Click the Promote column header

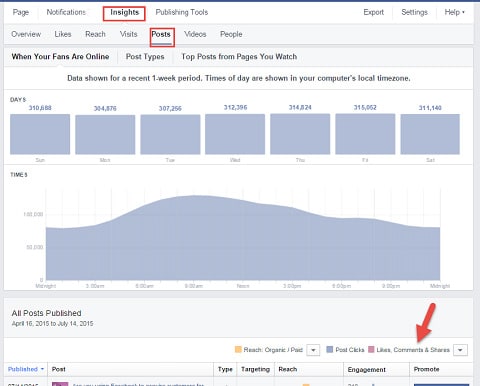pos(426,369)
